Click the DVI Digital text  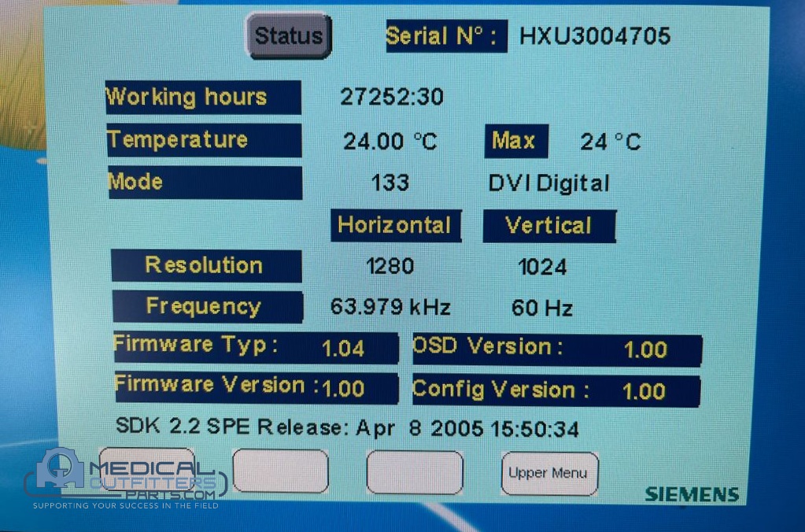[548, 183]
